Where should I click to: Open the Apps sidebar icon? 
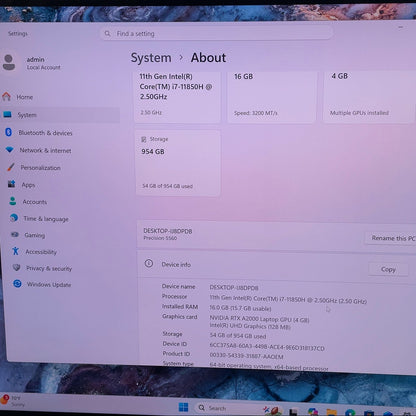click(12, 184)
